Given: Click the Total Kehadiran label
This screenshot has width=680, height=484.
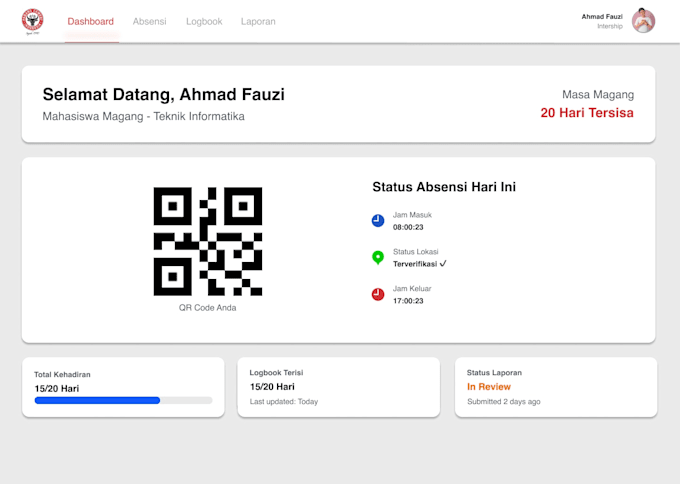Looking at the screenshot, I should point(62,374).
